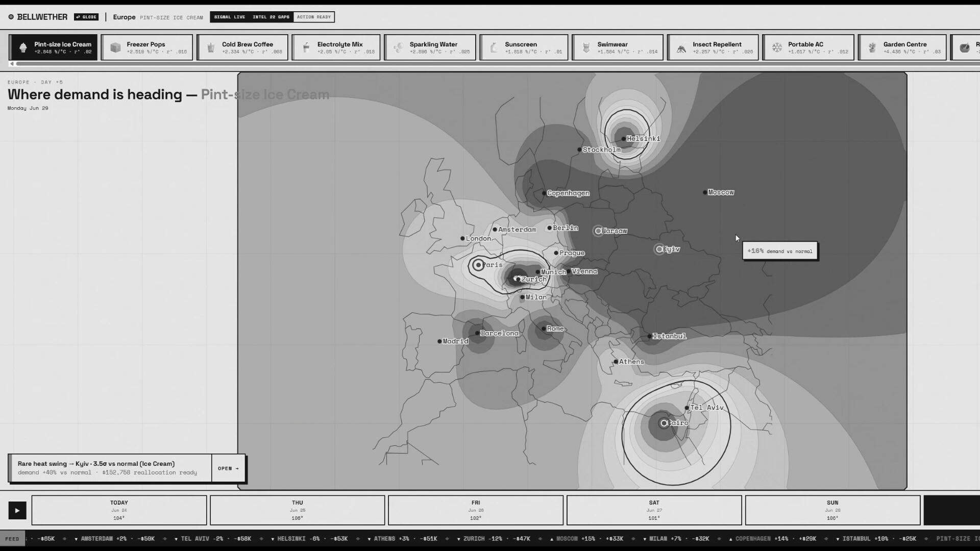
Task: Select the Action Ready tab
Action: [x=314, y=17]
